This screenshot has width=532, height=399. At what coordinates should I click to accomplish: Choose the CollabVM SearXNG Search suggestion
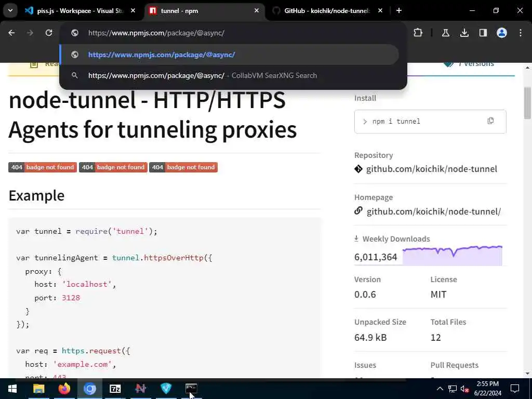click(x=229, y=75)
